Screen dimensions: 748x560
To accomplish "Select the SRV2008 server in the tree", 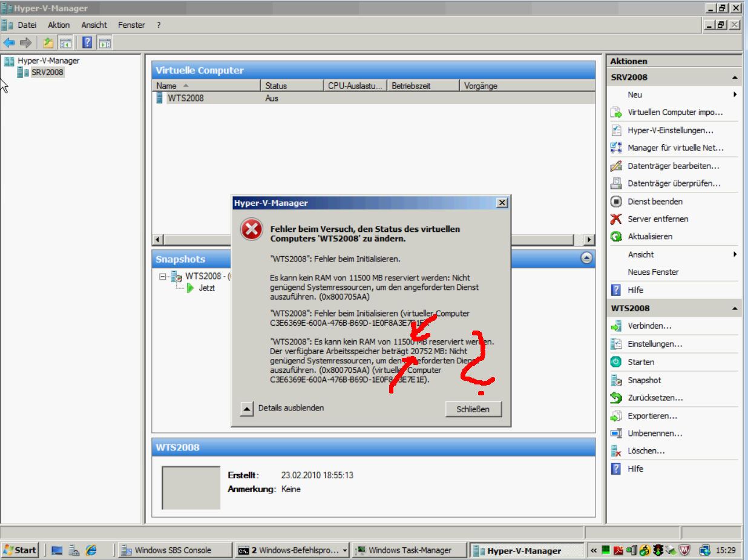I will (x=47, y=73).
